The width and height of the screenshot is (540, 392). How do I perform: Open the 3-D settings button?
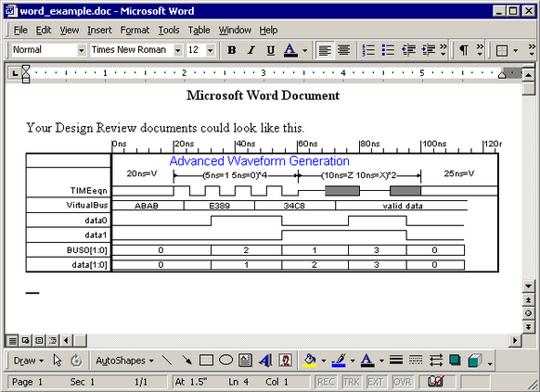pos(475,360)
